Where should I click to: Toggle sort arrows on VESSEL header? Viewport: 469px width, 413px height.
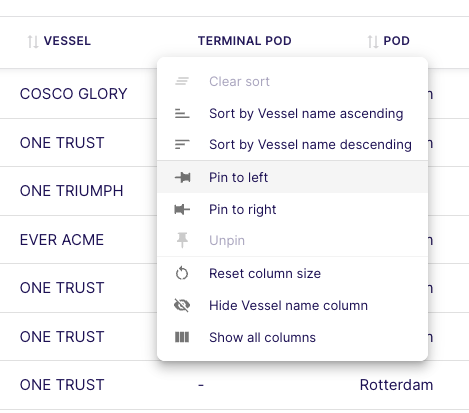(x=33, y=41)
